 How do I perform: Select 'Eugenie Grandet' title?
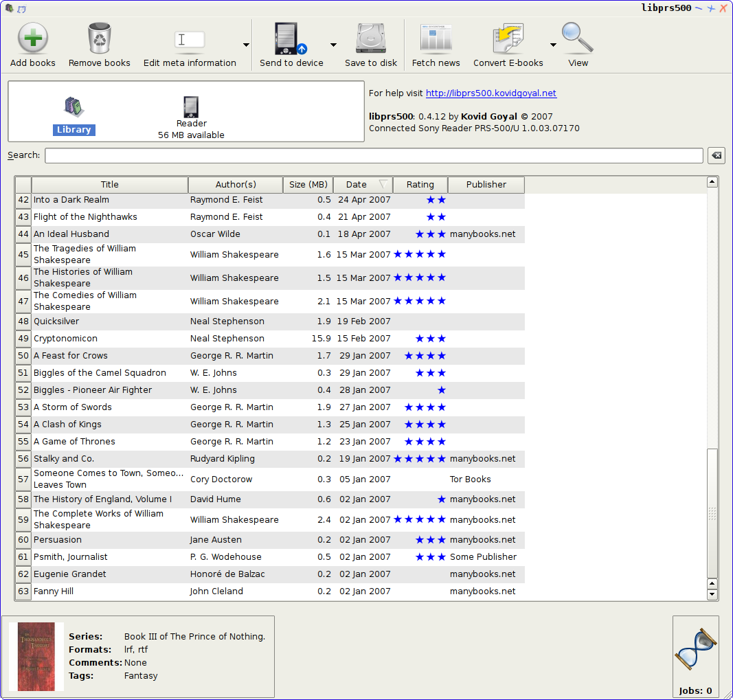click(69, 574)
